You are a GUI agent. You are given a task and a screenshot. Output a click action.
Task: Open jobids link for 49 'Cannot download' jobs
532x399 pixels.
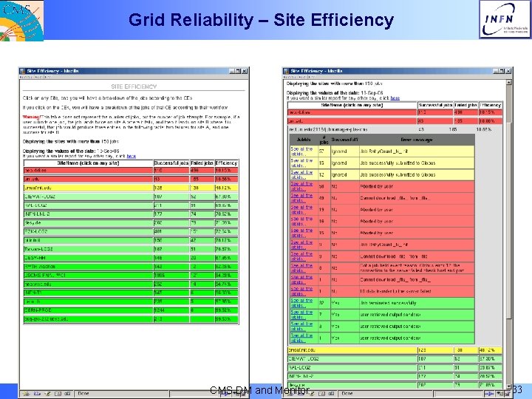(x=301, y=198)
